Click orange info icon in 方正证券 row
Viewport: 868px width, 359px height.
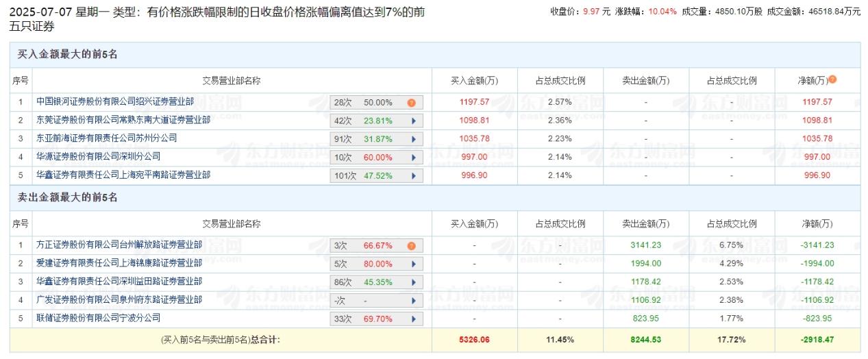412,246
